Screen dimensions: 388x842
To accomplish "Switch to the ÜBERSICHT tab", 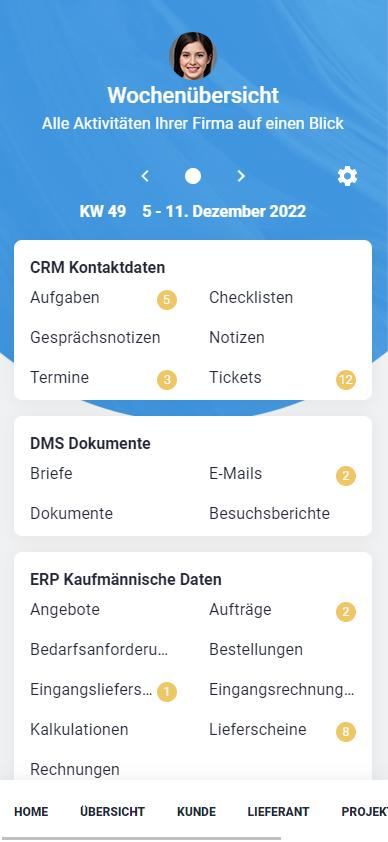I will point(112,811).
